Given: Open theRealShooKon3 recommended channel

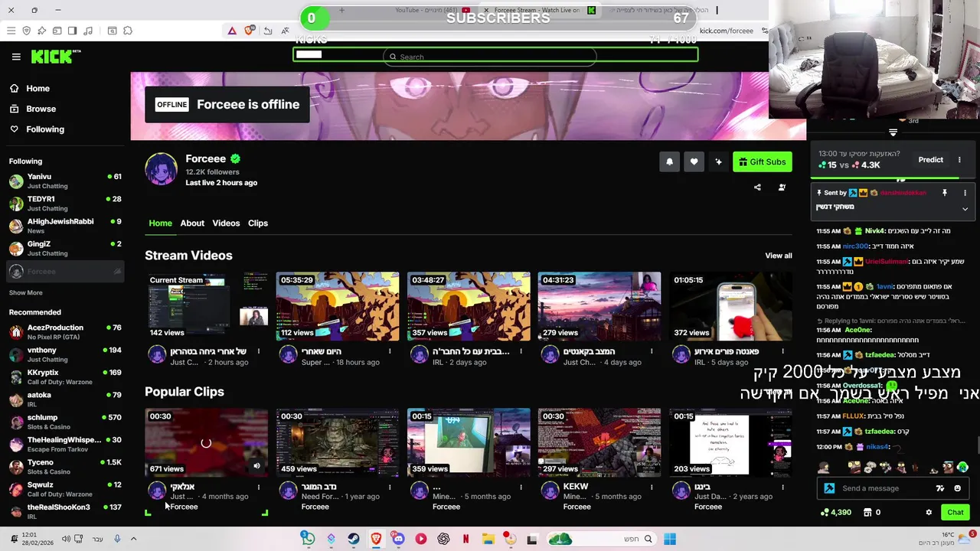Looking at the screenshot, I should point(66,510).
